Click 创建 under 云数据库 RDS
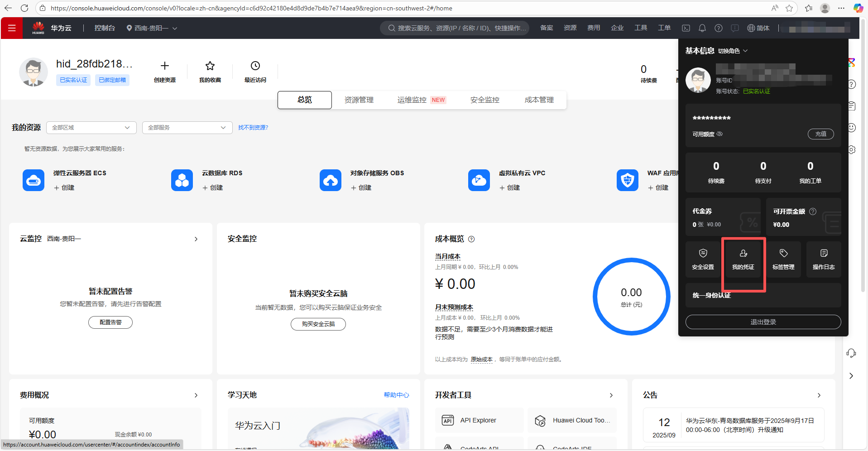The width and height of the screenshot is (868, 451). 213,188
